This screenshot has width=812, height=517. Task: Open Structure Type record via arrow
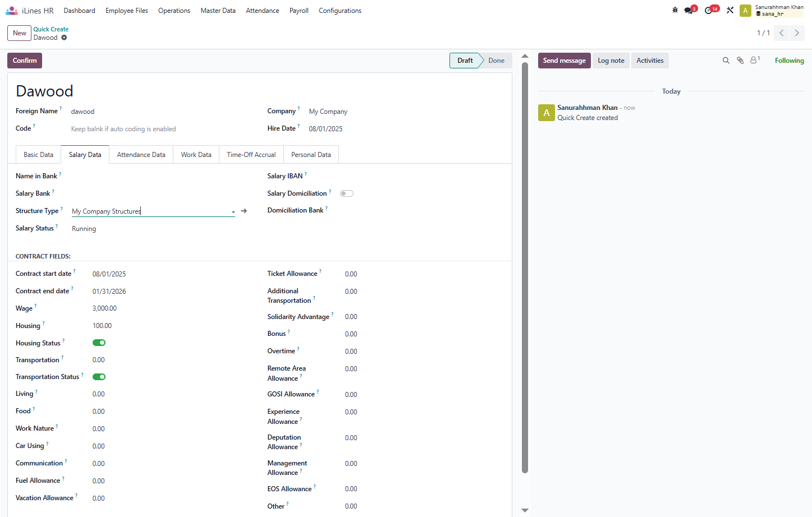point(244,211)
